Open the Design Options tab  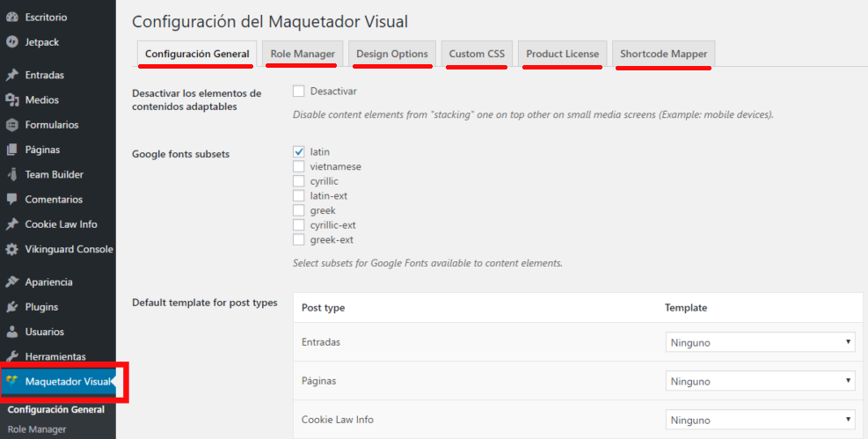point(391,54)
